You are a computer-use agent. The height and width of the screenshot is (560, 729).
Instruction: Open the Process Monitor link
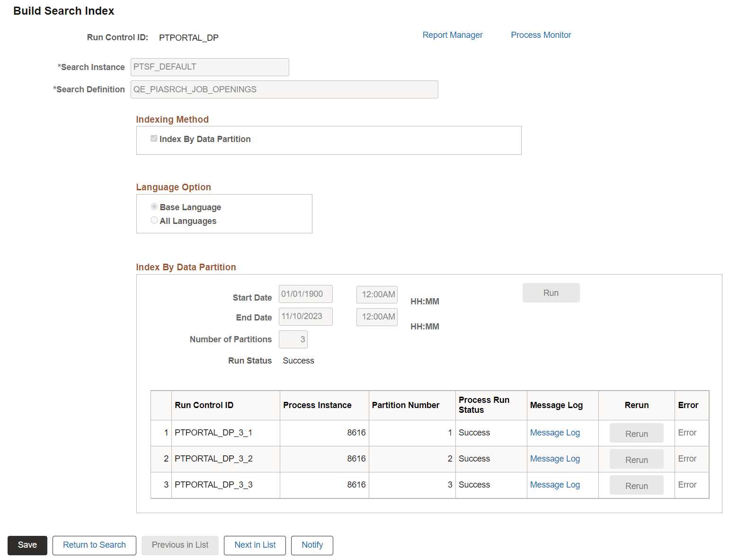point(540,35)
